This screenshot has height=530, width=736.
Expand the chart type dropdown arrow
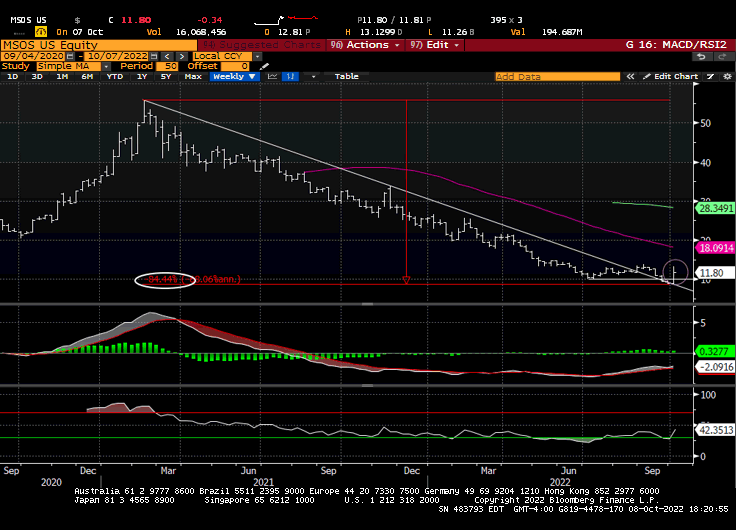(x=313, y=77)
